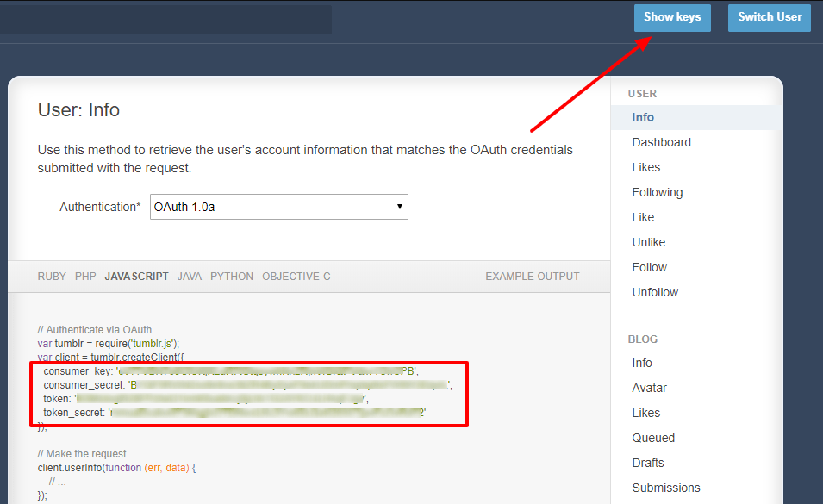Open the Unfollow method page
Screen dimensions: 823x504
point(654,292)
